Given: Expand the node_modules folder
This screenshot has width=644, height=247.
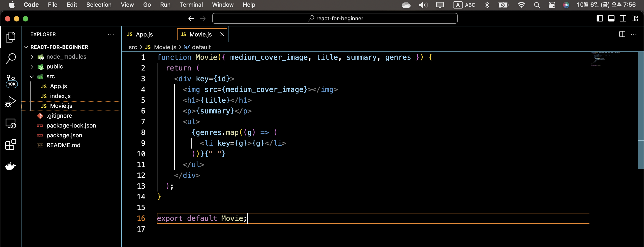Looking at the screenshot, I should click(66, 57).
